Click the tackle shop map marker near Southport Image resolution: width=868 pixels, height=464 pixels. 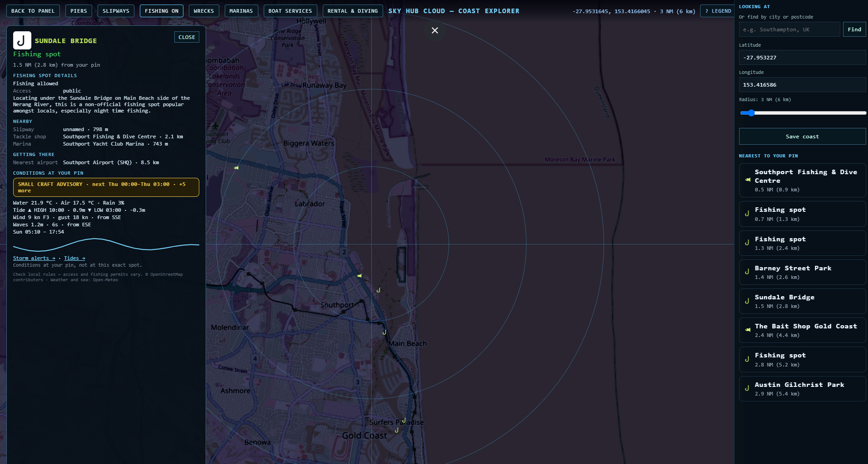359,276
